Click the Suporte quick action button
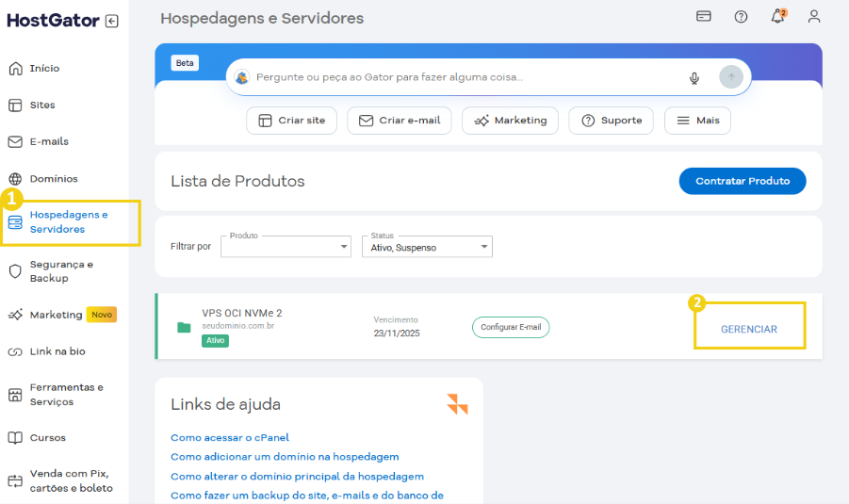 click(611, 121)
